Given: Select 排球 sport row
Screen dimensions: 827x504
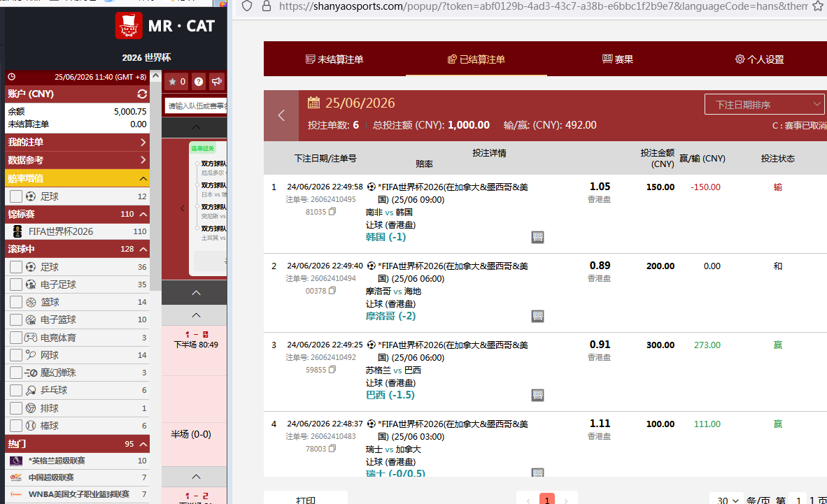Looking at the screenshot, I should [x=77, y=408].
